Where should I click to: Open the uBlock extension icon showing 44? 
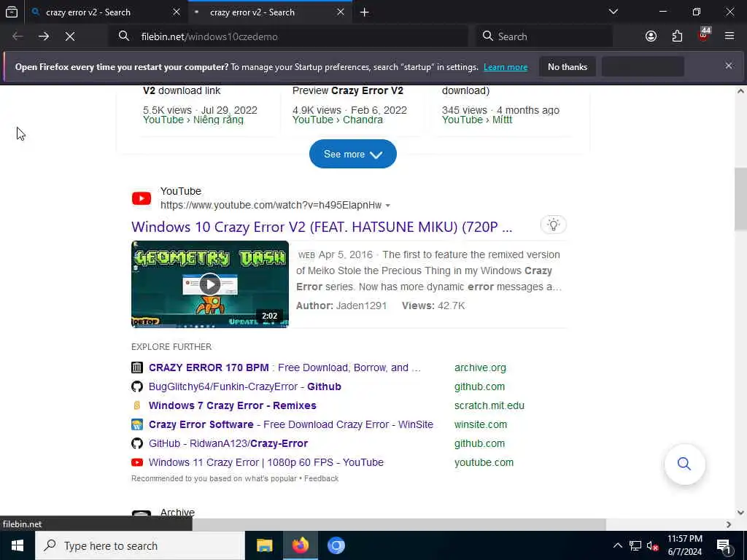click(704, 35)
